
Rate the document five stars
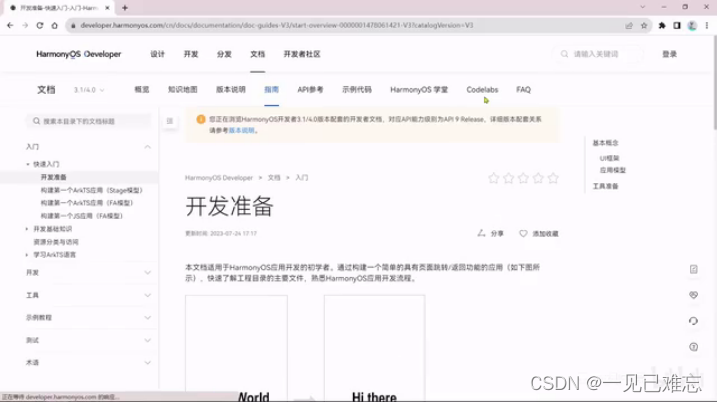coord(553,178)
